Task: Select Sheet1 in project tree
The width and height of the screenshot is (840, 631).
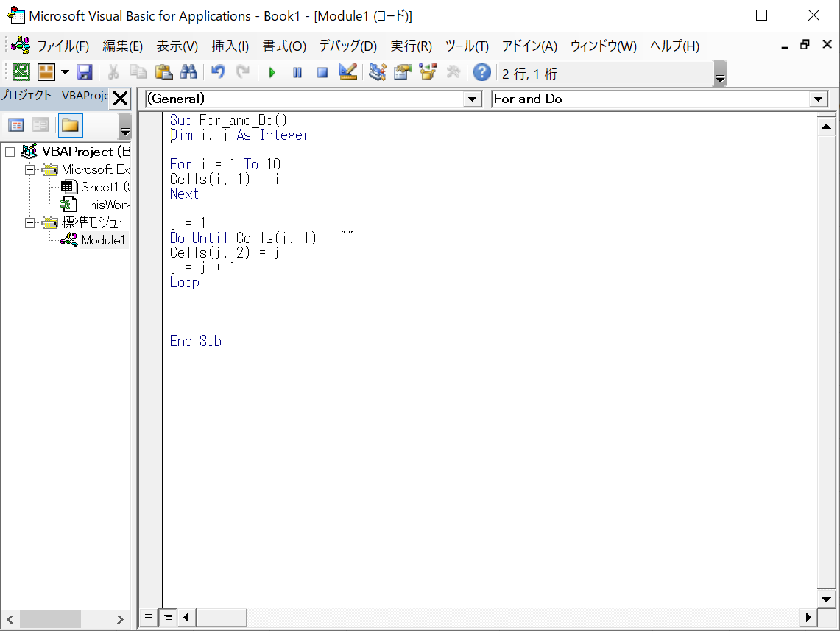Action: [x=97, y=187]
